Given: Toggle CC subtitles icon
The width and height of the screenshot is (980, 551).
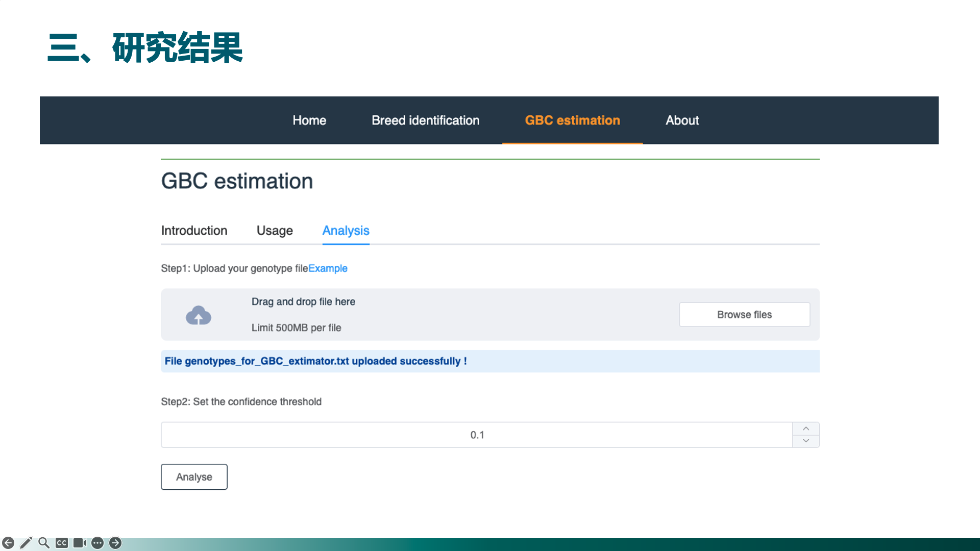Looking at the screenshot, I should pos(62,543).
